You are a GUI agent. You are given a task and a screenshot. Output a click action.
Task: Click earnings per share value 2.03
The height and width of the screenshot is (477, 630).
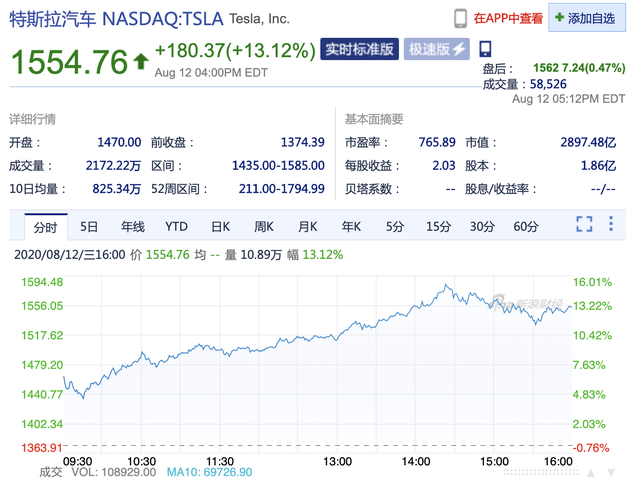pos(444,166)
